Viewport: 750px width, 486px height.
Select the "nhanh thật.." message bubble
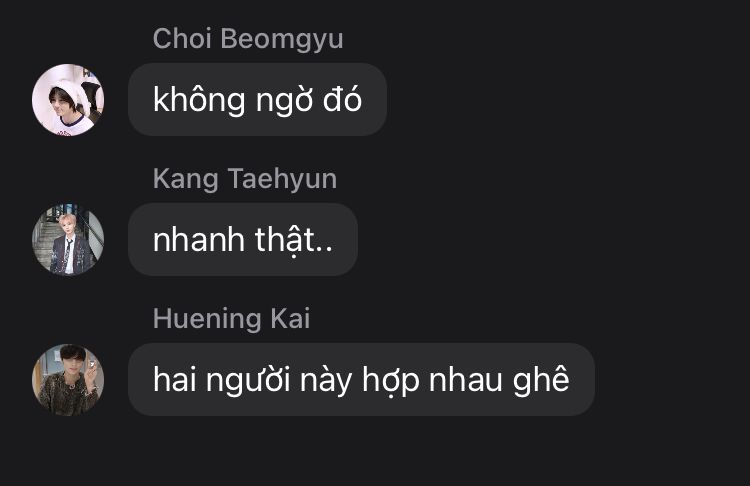tap(243, 240)
